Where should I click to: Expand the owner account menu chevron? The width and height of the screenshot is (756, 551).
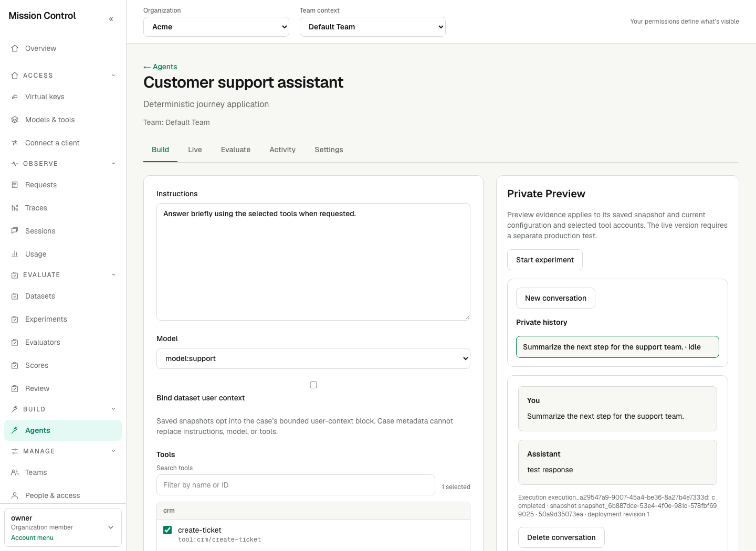[111, 527]
